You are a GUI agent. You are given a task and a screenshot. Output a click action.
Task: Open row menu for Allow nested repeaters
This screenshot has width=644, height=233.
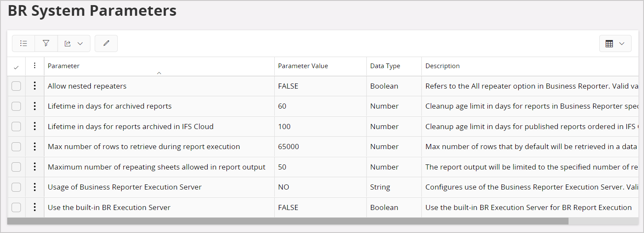[35, 86]
